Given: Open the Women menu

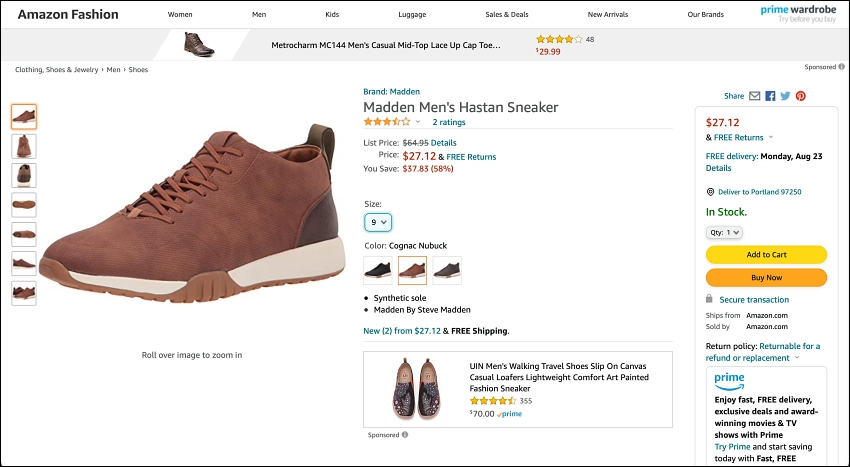Looking at the screenshot, I should [180, 15].
